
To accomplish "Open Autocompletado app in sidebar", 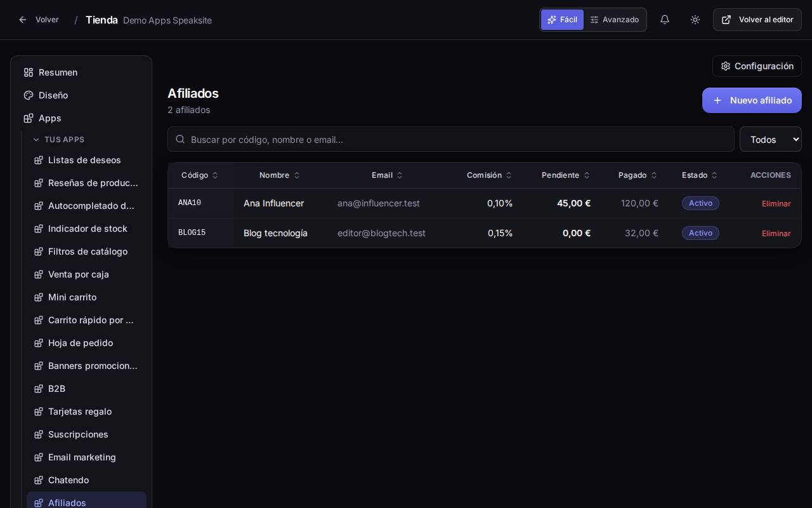I will [86, 206].
